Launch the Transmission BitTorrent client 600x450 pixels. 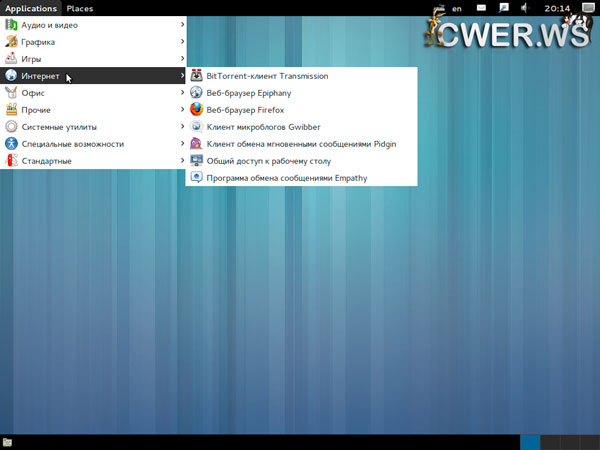click(267, 76)
